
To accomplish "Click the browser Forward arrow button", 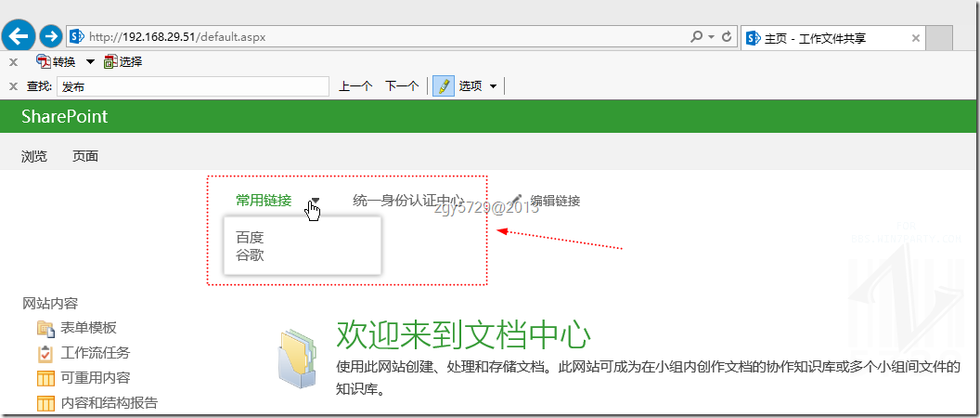I will pyautogui.click(x=51, y=36).
